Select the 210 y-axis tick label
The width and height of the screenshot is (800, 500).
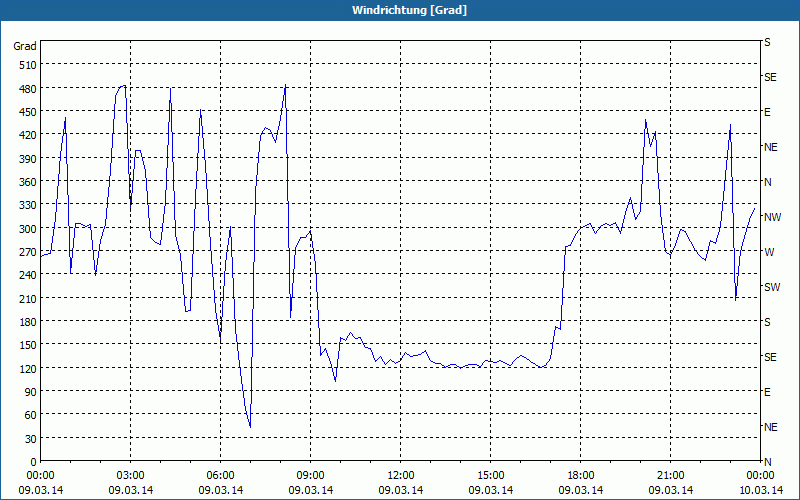tap(28, 298)
